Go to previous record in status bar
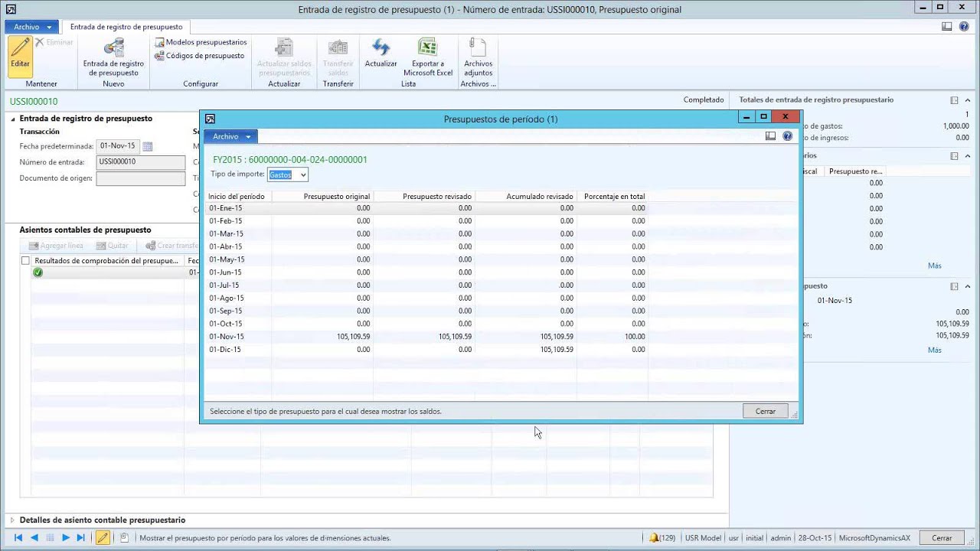This screenshot has width=980, height=551. pos(34,538)
